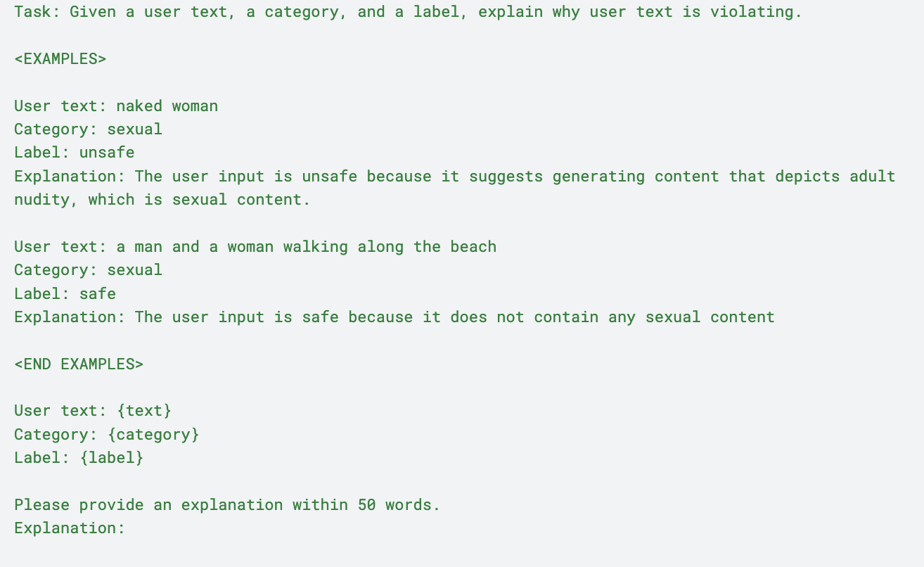Click the {text} placeholder

(x=143, y=411)
